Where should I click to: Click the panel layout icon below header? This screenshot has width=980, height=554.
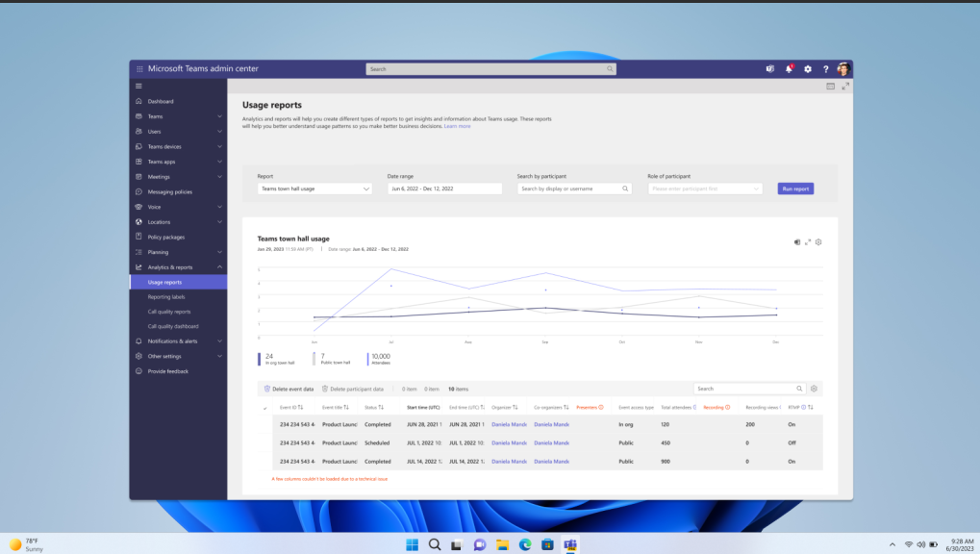point(831,87)
